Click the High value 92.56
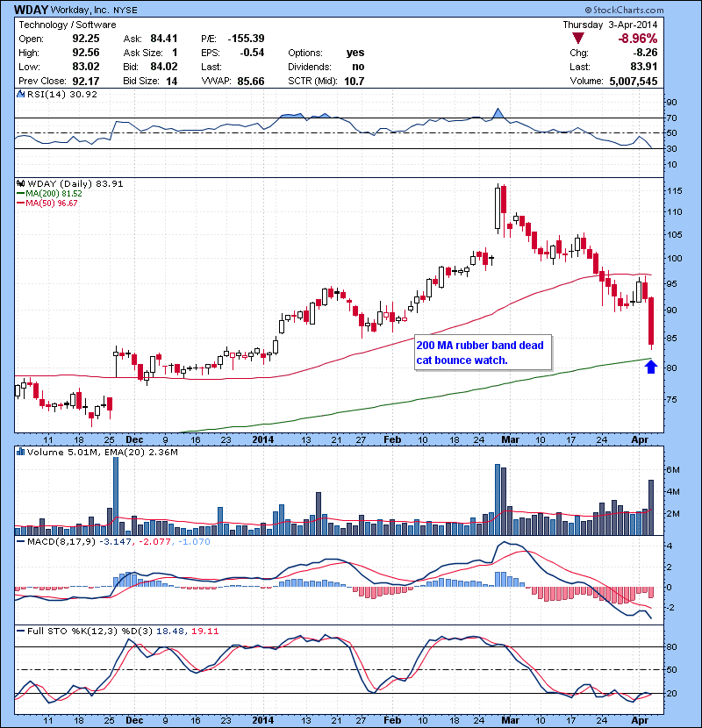This screenshot has width=702, height=728. click(86, 53)
